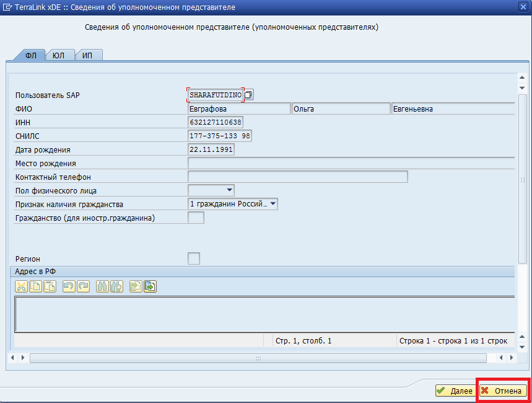Open search help next to SAP user field
This screenshot has width=532, height=403.
click(249, 94)
